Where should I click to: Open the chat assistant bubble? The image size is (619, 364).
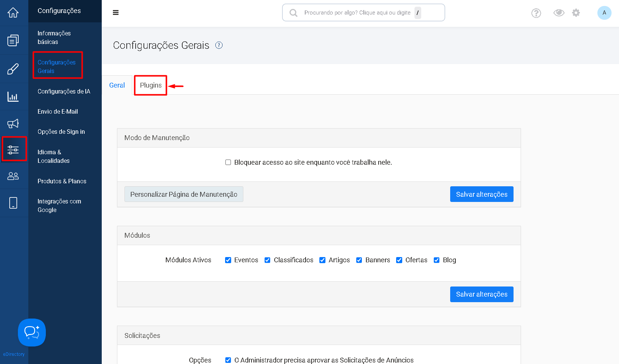(x=32, y=332)
